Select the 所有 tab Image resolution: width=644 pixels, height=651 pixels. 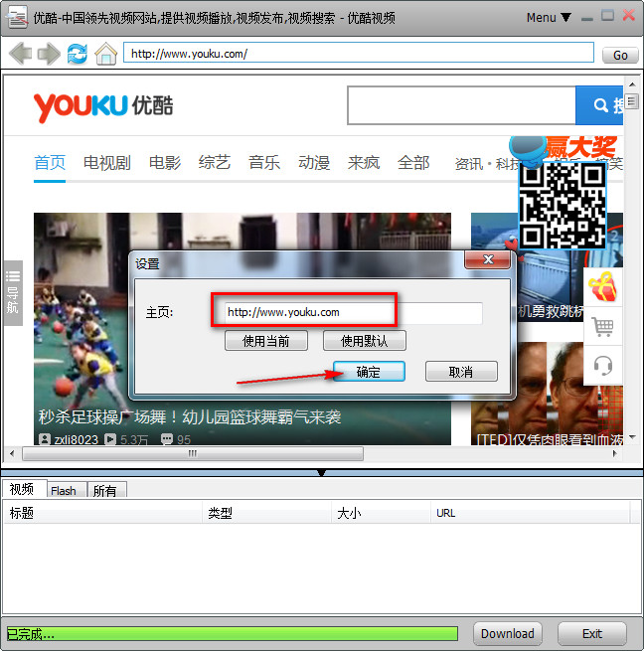pyautogui.click(x=104, y=490)
